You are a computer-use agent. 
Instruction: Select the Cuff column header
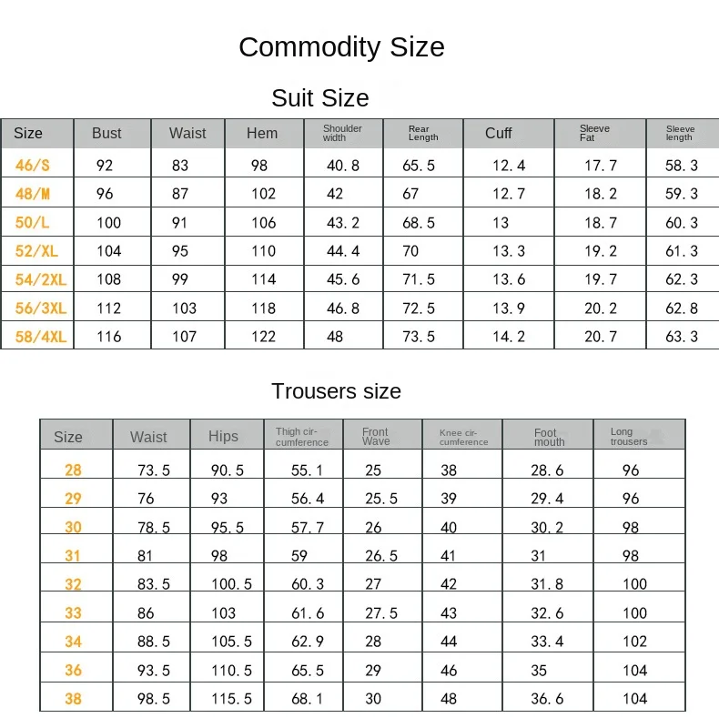coord(498,133)
